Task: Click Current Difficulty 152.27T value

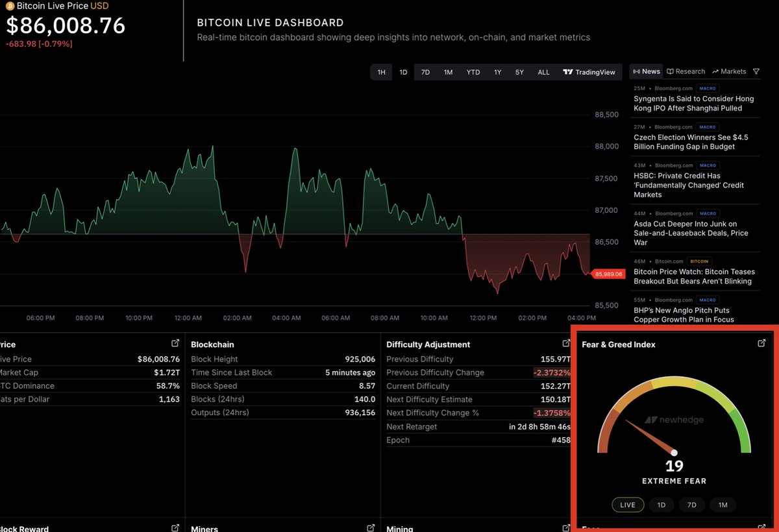Action: tap(556, 386)
